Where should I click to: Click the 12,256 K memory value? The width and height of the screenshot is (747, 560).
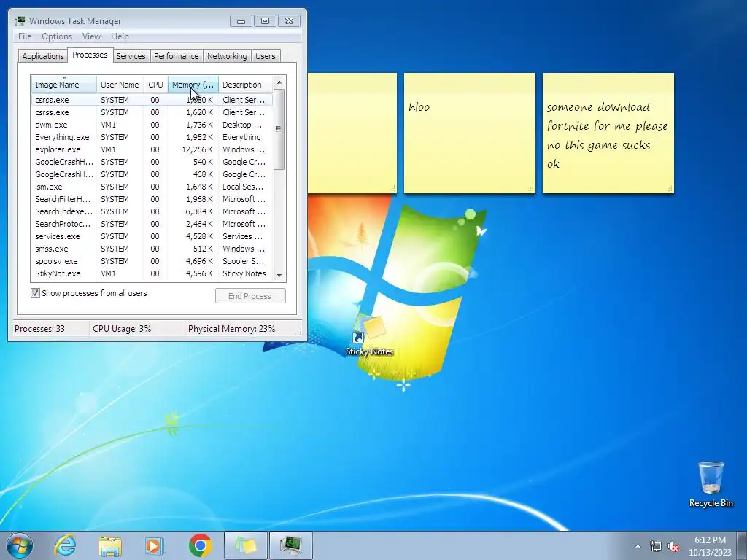tap(197, 149)
